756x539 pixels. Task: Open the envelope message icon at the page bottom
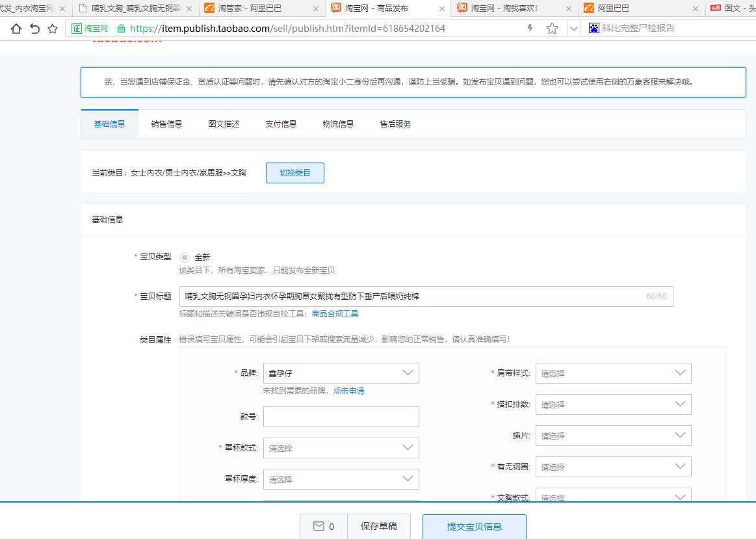click(x=317, y=527)
